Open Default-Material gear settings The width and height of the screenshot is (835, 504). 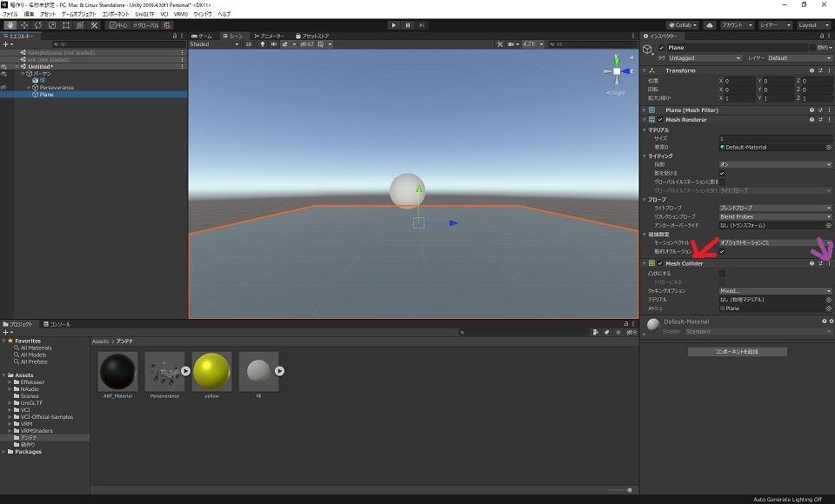(832, 321)
